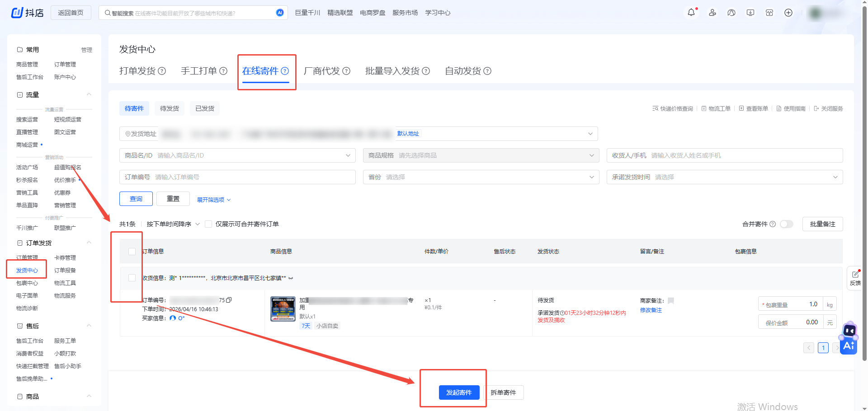The height and width of the screenshot is (411, 868).
Task: Check 仅展示可合并寄件订单 checkbox
Action: tap(208, 224)
